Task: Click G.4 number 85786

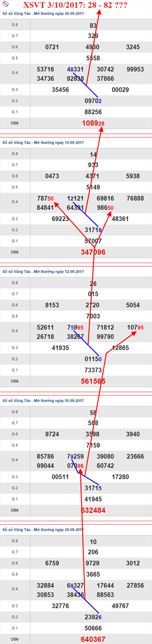Action: tap(45, 456)
